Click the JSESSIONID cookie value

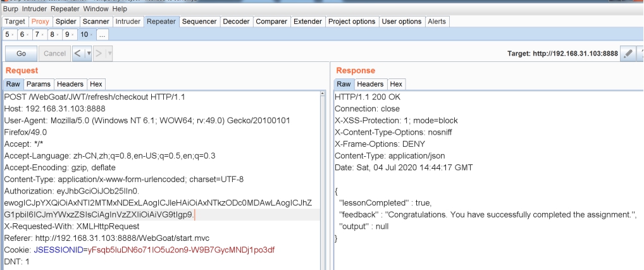(182, 250)
